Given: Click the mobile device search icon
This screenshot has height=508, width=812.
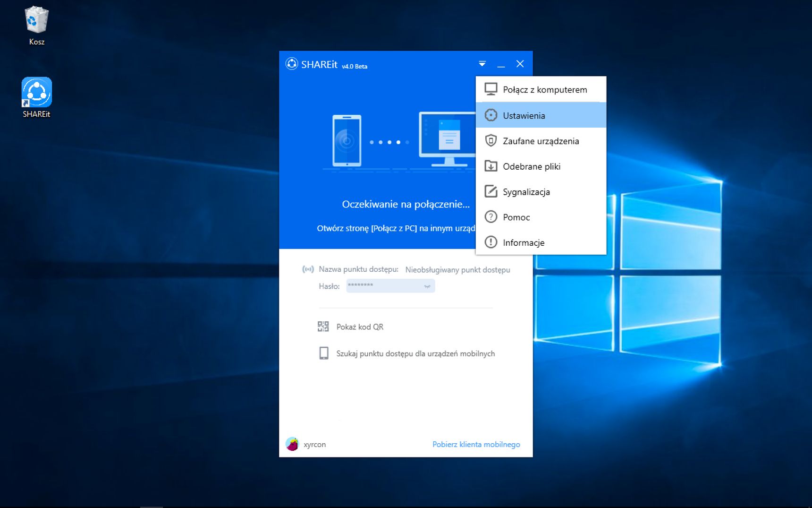Looking at the screenshot, I should tap(324, 353).
